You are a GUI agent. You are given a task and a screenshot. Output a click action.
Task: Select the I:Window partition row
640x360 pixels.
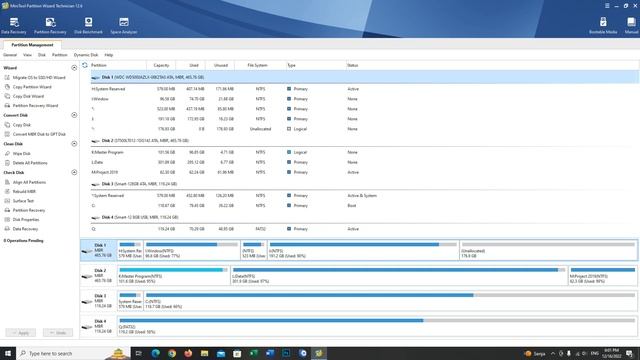(364, 99)
